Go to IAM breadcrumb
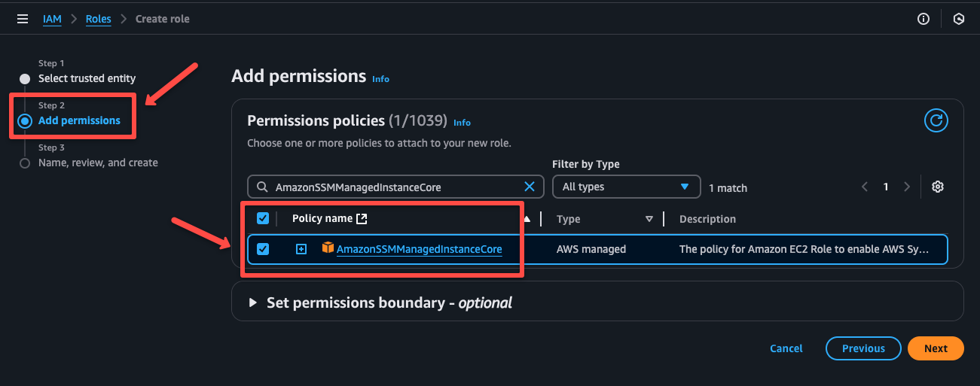This screenshot has width=980, height=386. coord(52,19)
